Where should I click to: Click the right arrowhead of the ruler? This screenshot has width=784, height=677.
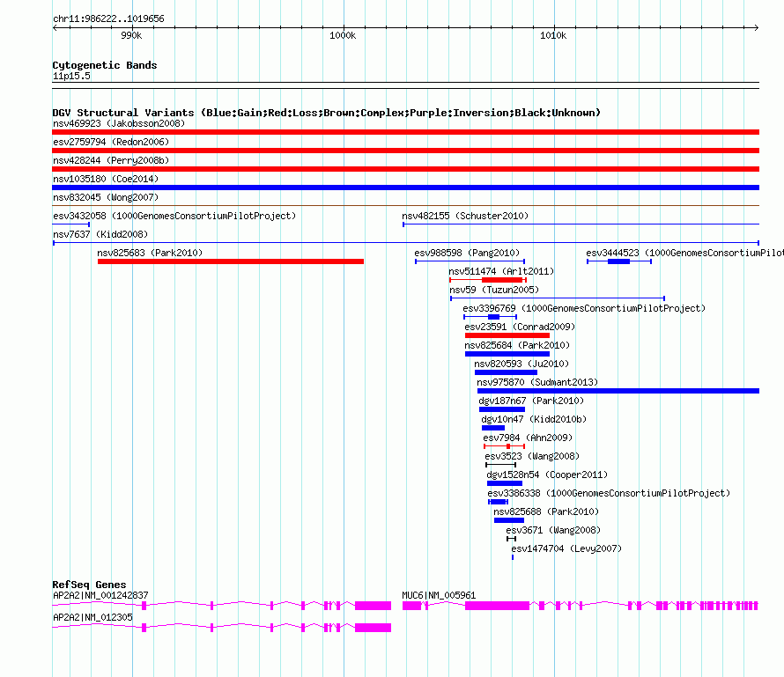(x=757, y=27)
